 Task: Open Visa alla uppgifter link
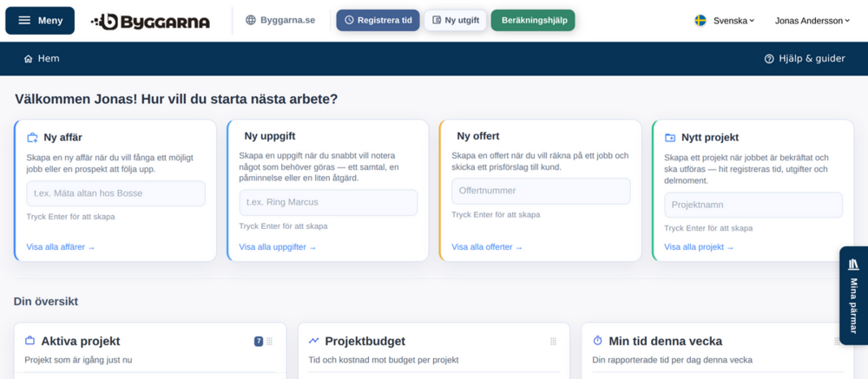(278, 247)
